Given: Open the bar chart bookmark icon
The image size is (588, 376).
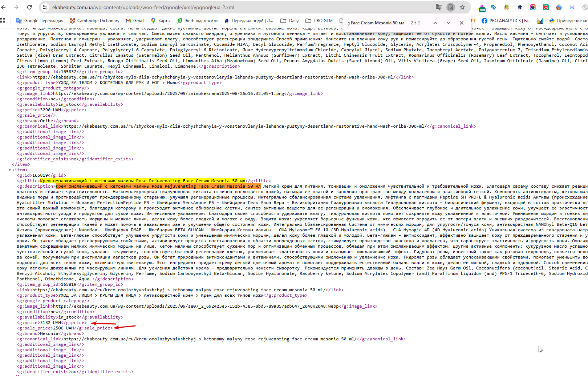Looking at the screenshot, I should point(540,21).
